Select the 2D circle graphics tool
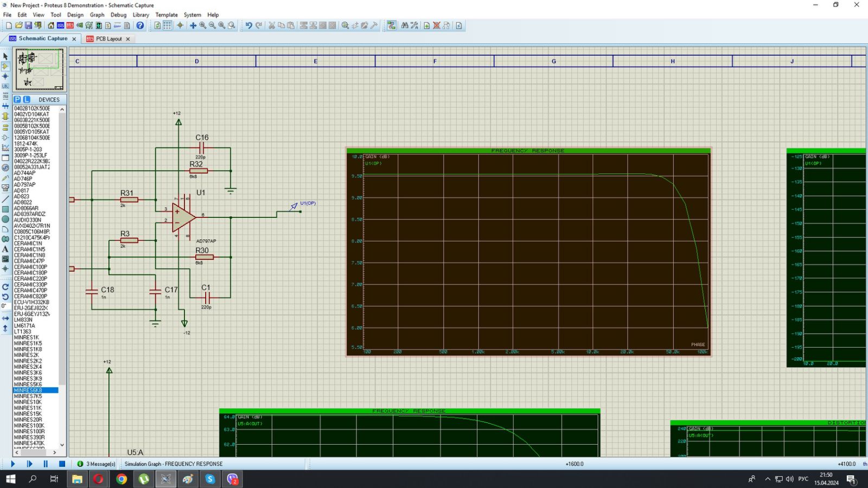The height and width of the screenshot is (488, 868). (5, 219)
